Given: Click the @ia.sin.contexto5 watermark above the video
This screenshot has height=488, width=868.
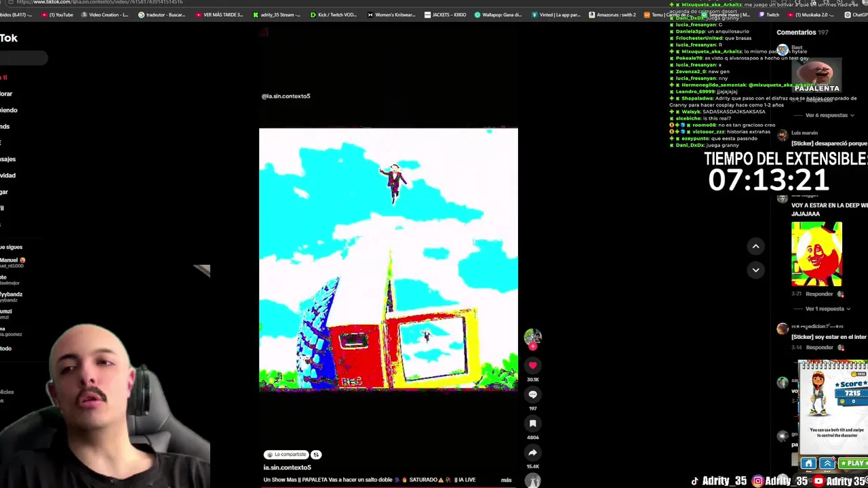Looking at the screenshot, I should (x=285, y=96).
